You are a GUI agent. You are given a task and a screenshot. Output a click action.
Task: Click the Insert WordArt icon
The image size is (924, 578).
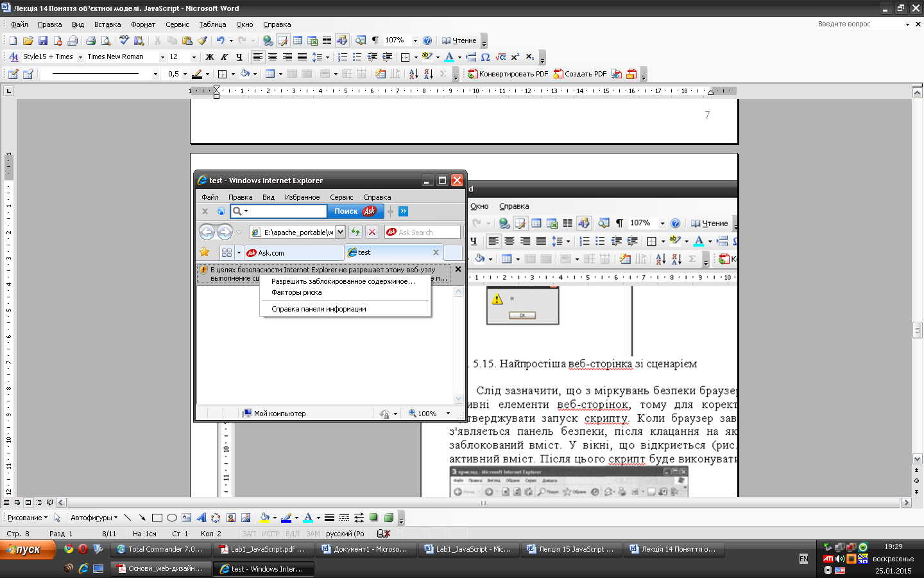[201, 518]
